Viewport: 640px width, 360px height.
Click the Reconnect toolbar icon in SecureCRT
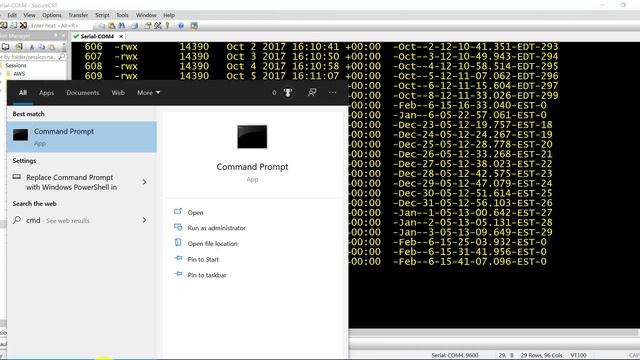(x=13, y=26)
